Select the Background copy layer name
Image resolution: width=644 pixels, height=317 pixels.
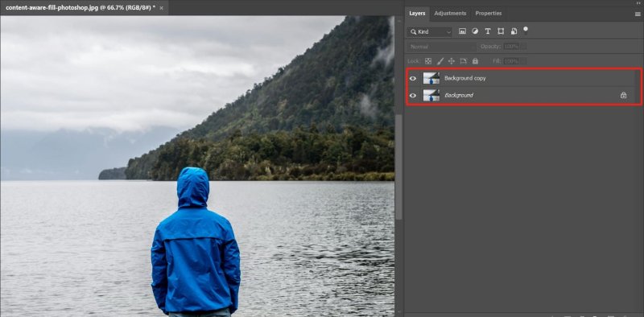click(x=465, y=78)
